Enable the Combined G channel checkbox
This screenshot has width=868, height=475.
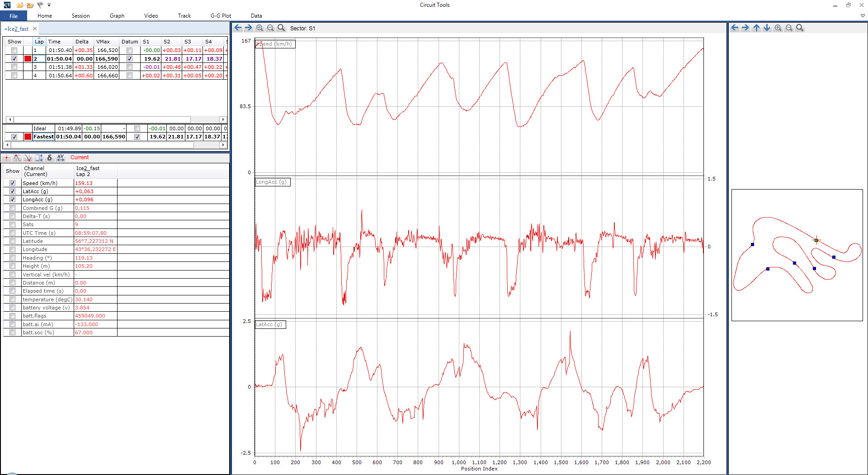(13, 208)
